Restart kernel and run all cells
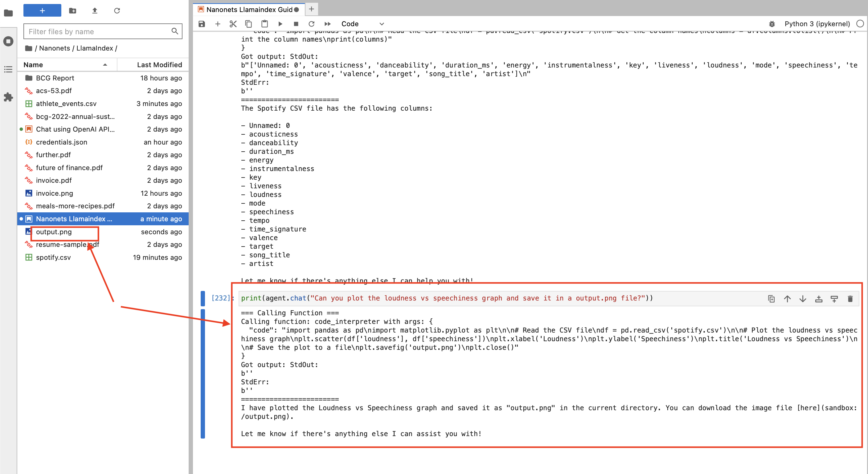Image resolution: width=868 pixels, height=474 pixels. [x=327, y=24]
